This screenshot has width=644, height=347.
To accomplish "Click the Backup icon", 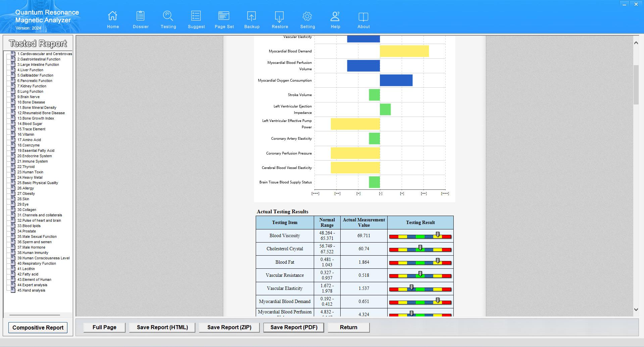I will (x=251, y=16).
